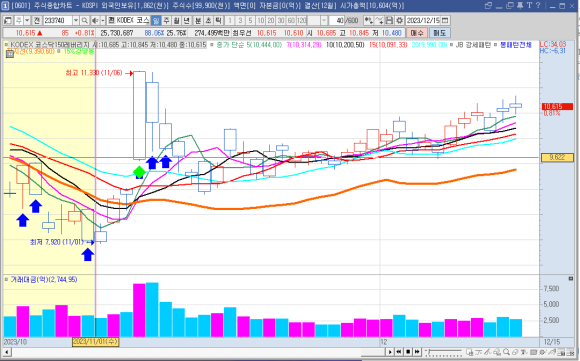
Task: Switch to the tick (틱) chart period
Action: point(219,20)
